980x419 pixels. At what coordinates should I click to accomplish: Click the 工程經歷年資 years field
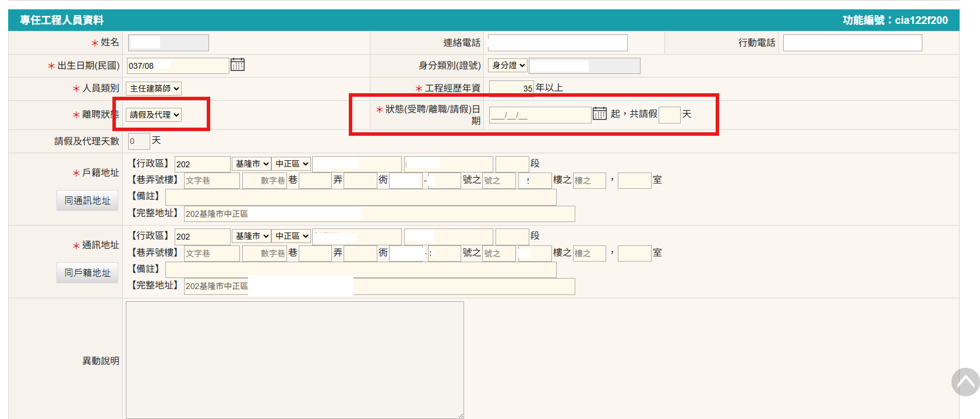point(511,88)
